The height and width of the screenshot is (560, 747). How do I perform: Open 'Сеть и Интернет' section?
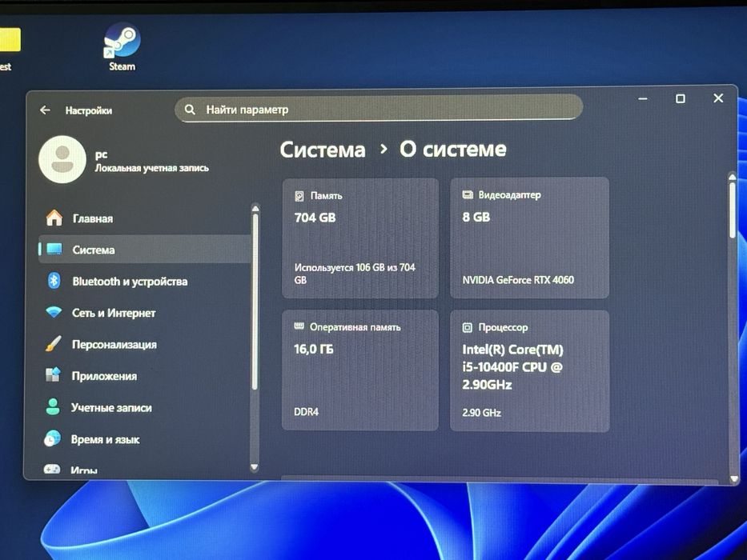tap(145, 313)
